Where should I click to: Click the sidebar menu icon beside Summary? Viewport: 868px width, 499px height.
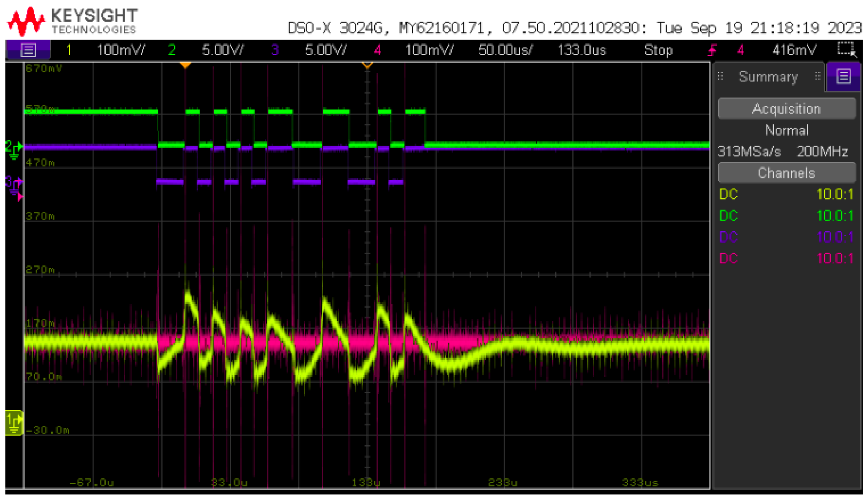pyautogui.click(x=843, y=77)
